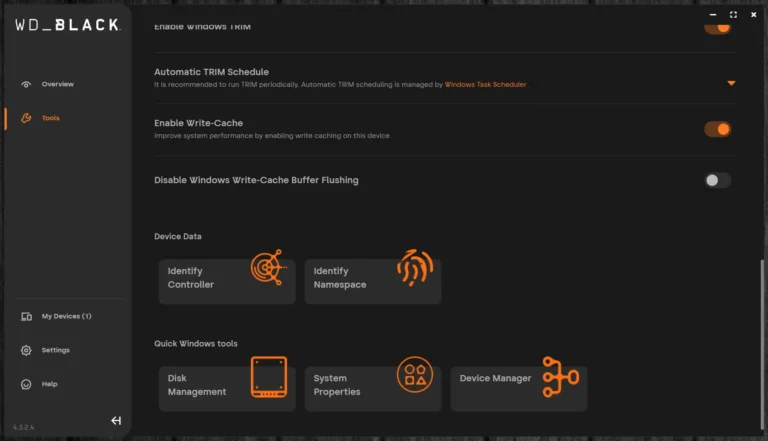Select the Tools tab in sidebar
The image size is (768, 441).
point(50,118)
